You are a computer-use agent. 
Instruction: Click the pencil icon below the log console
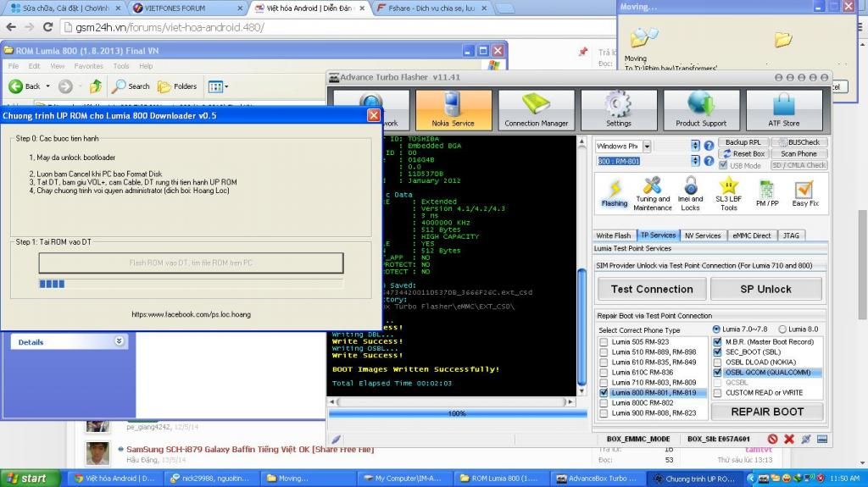336,440
